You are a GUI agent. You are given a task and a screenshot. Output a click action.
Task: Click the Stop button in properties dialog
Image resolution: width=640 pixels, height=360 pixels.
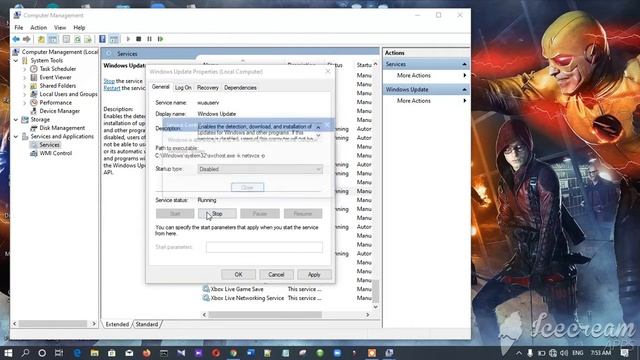pos(217,213)
